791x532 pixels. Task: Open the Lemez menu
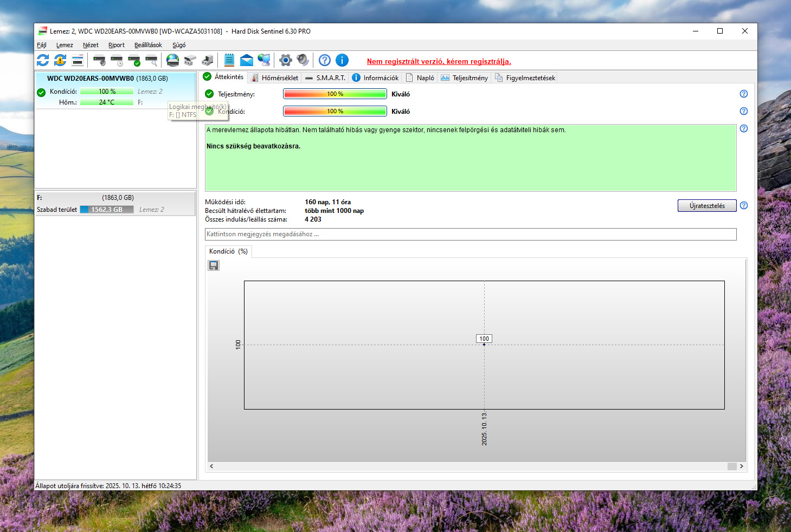[65, 45]
